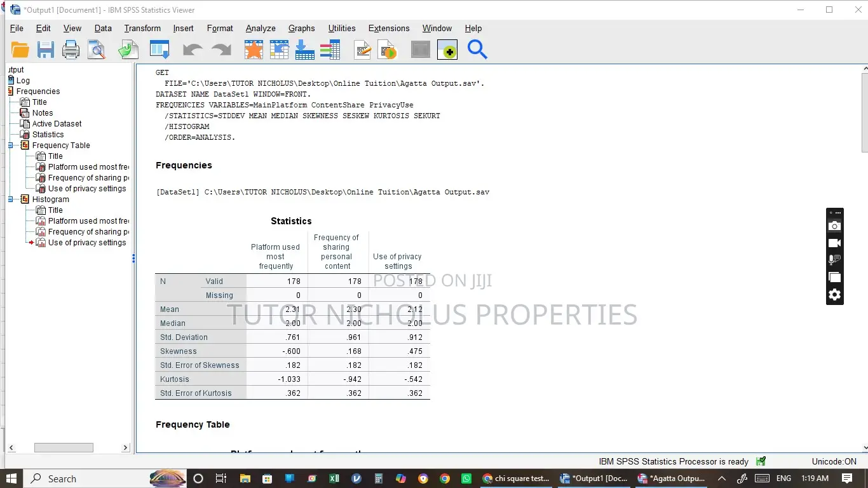The height and width of the screenshot is (488, 868).
Task: Open the Transform menu
Action: [142, 29]
